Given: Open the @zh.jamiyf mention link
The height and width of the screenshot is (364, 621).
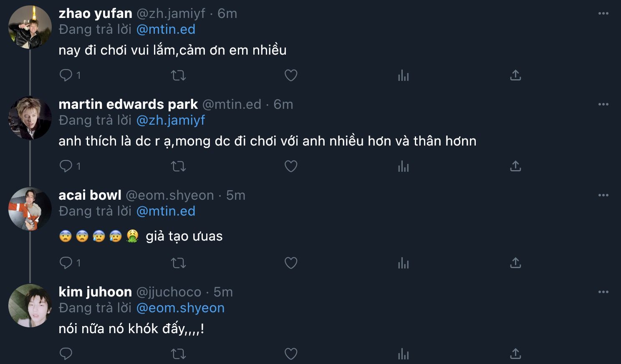Looking at the screenshot, I should [x=171, y=120].
